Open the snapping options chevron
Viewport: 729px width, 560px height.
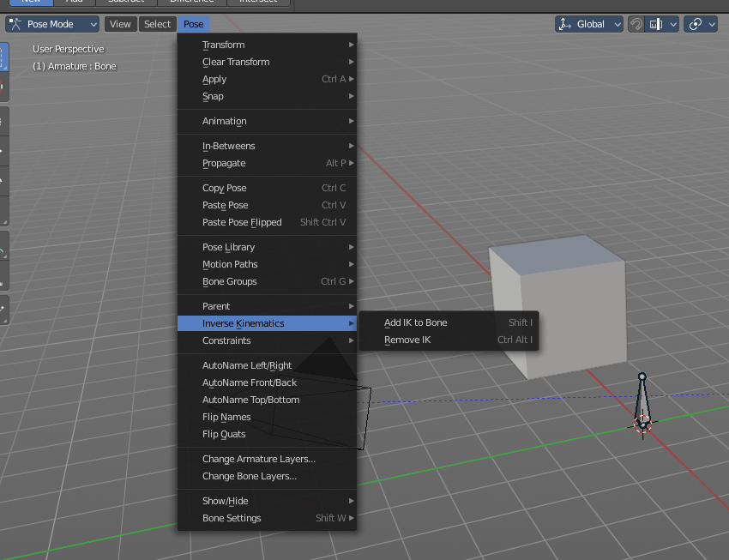point(672,24)
